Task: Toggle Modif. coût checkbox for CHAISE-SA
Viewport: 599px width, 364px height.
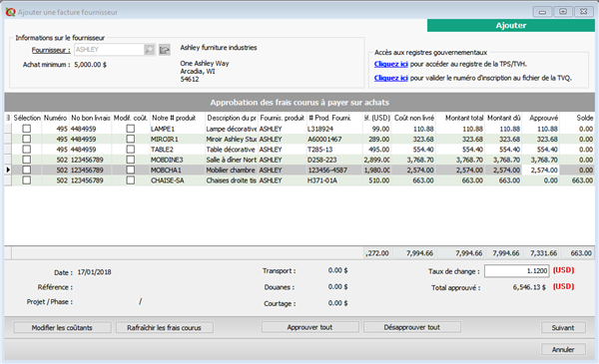Action: [130, 181]
